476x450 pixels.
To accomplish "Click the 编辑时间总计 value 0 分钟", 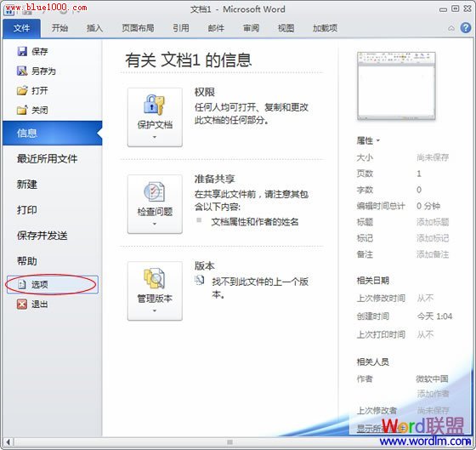I will (428, 206).
